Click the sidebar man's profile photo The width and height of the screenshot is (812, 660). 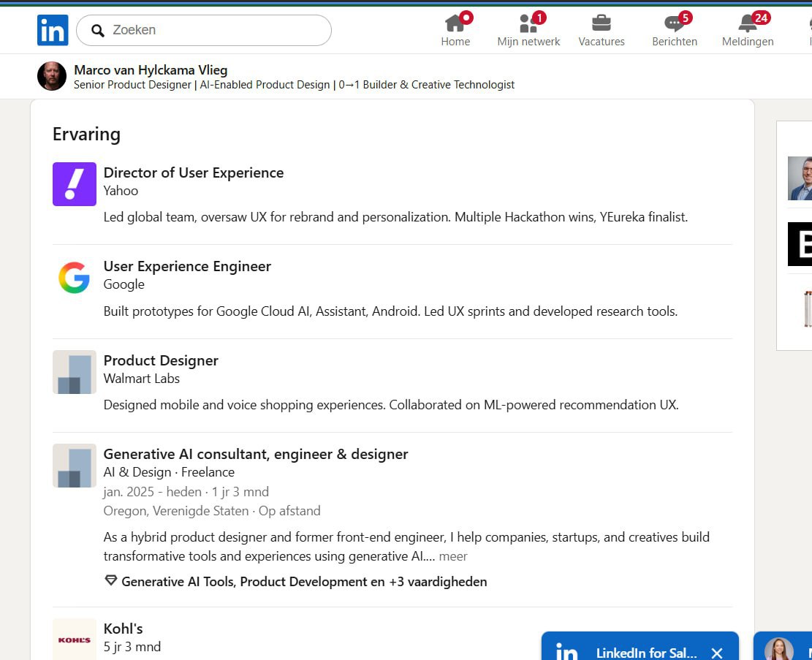pos(800,178)
